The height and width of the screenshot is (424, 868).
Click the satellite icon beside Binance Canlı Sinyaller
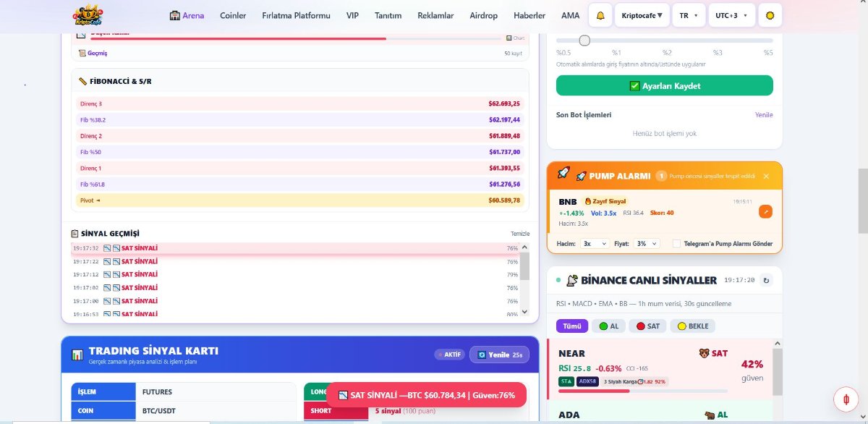point(571,280)
